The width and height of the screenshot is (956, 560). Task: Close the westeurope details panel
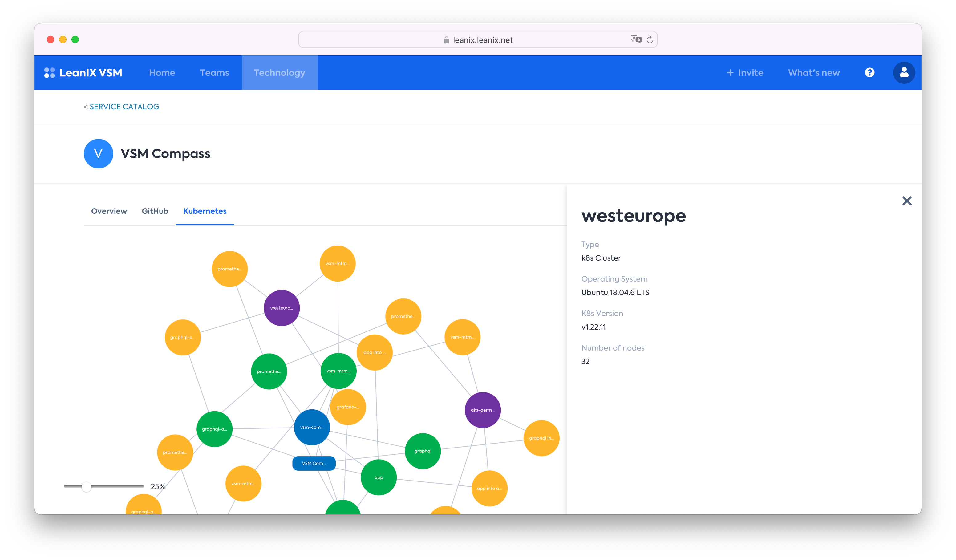pos(907,201)
